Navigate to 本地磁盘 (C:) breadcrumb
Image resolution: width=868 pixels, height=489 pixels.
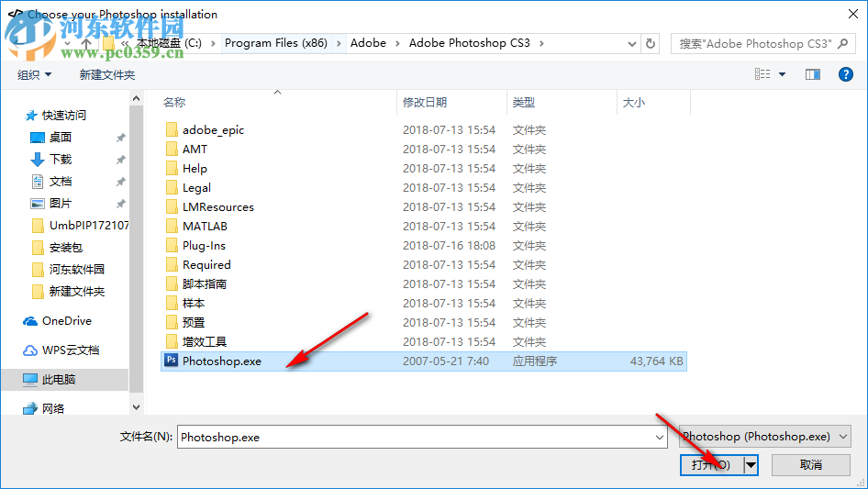[x=169, y=43]
